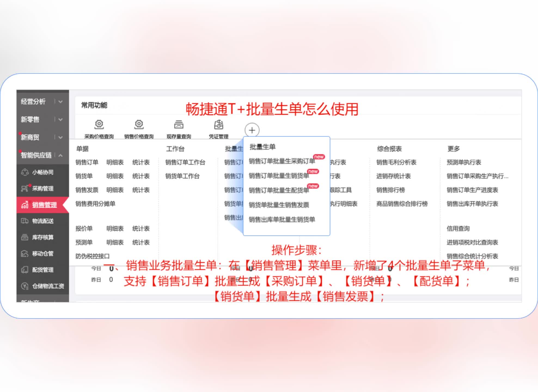This screenshot has width=538, height=392.
Task: Open 销售订单 document link
Action: coord(87,162)
